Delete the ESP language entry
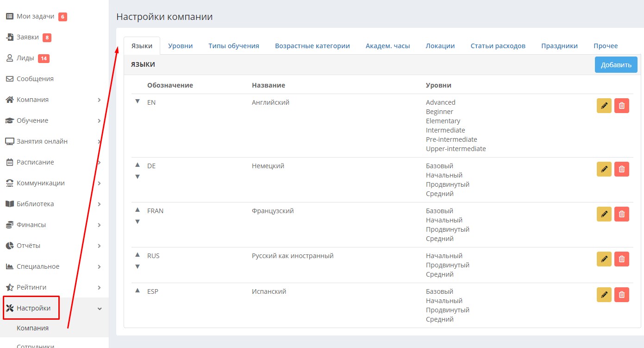 [622, 295]
